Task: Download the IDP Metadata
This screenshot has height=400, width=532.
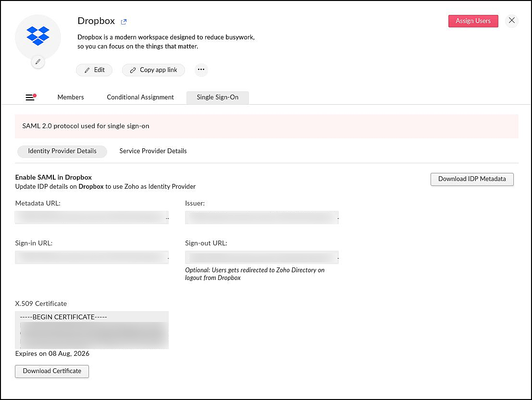Action: point(472,179)
